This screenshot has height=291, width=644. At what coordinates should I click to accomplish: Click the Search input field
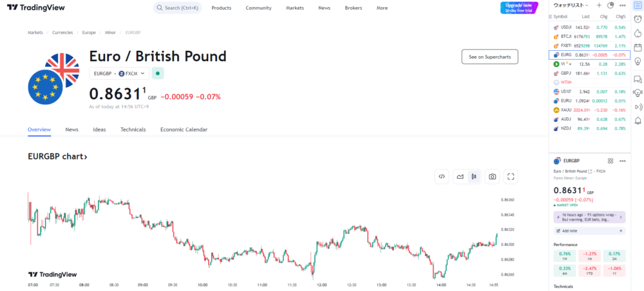pos(178,8)
